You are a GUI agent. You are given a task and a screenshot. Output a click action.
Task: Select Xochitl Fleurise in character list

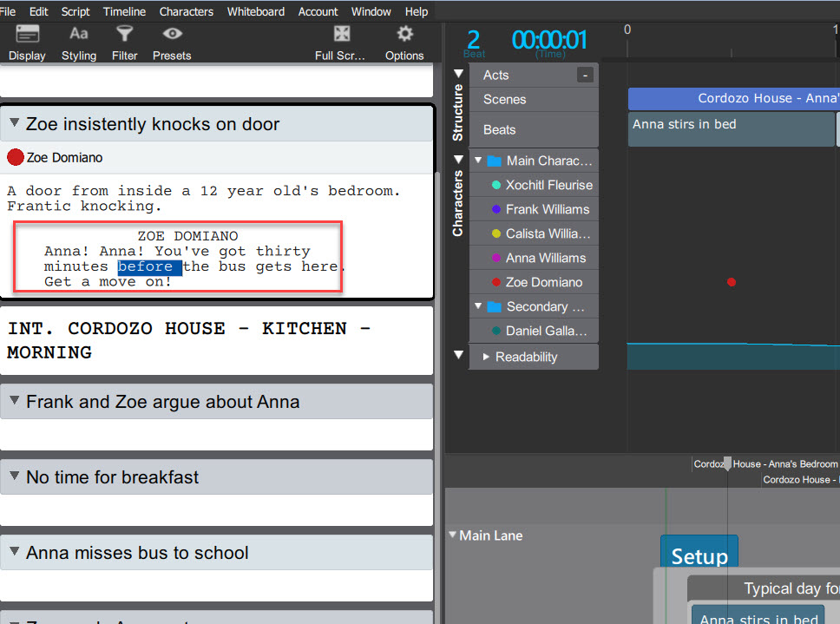tap(534, 185)
